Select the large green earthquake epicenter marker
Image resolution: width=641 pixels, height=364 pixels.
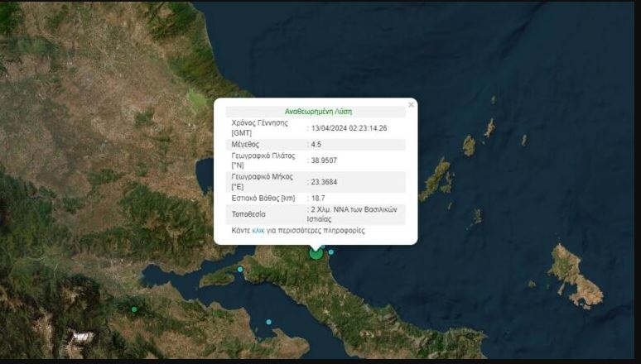[x=316, y=253]
